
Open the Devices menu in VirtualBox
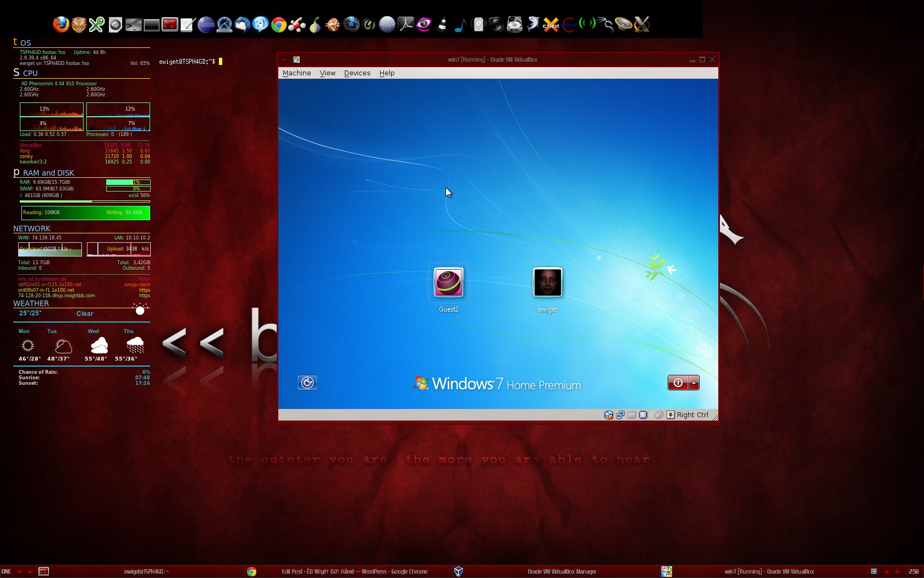click(x=357, y=73)
